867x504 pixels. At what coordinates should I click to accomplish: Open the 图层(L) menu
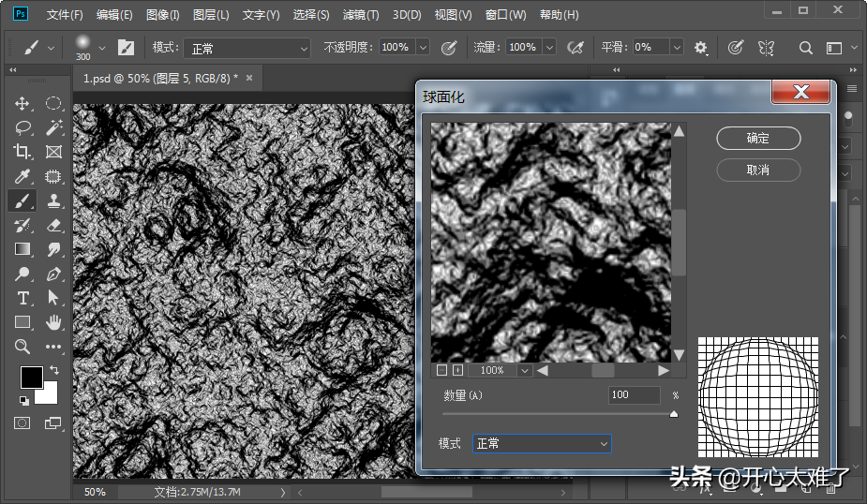[x=211, y=15]
